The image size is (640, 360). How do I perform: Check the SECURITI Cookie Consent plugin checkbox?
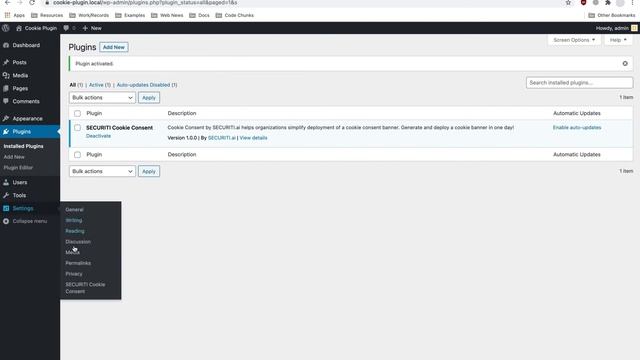(x=78, y=128)
